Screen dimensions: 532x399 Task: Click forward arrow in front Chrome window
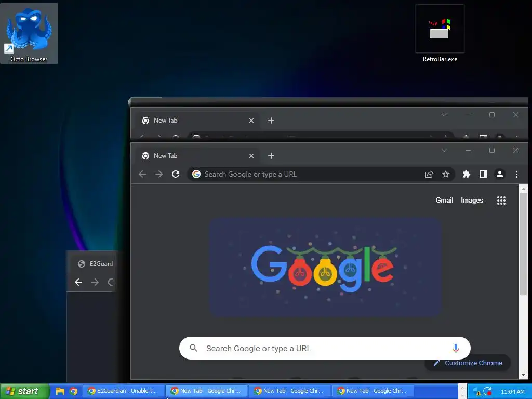click(x=159, y=174)
